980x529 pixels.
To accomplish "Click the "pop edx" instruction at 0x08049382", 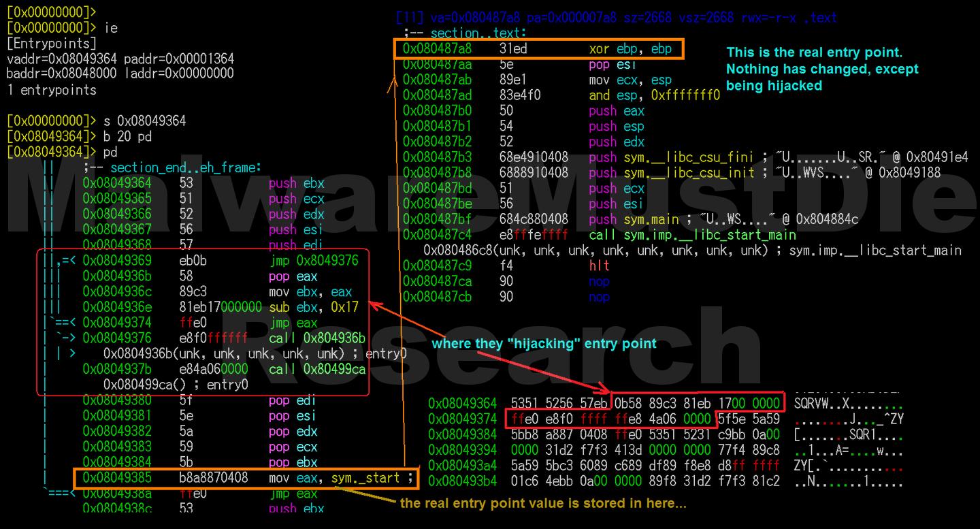I will [293, 432].
